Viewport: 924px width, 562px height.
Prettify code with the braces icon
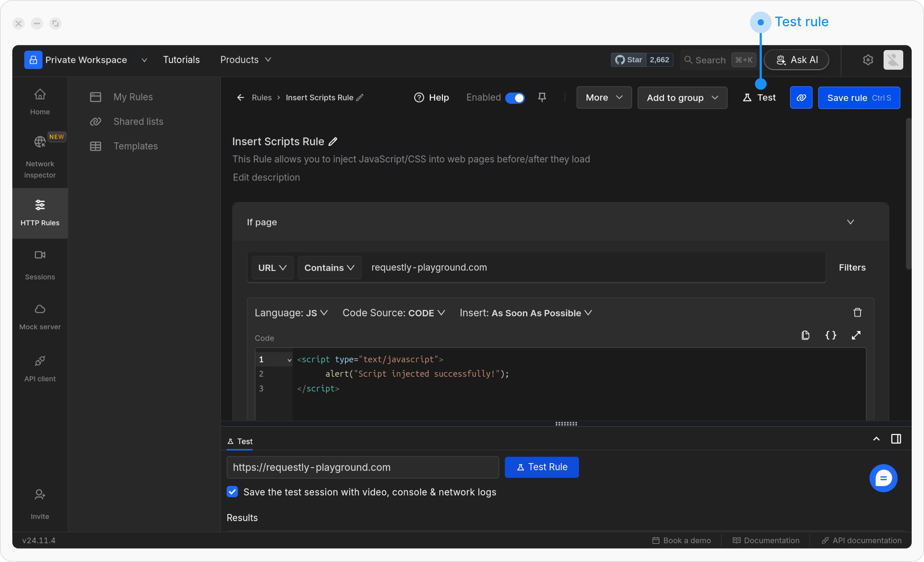[831, 335]
